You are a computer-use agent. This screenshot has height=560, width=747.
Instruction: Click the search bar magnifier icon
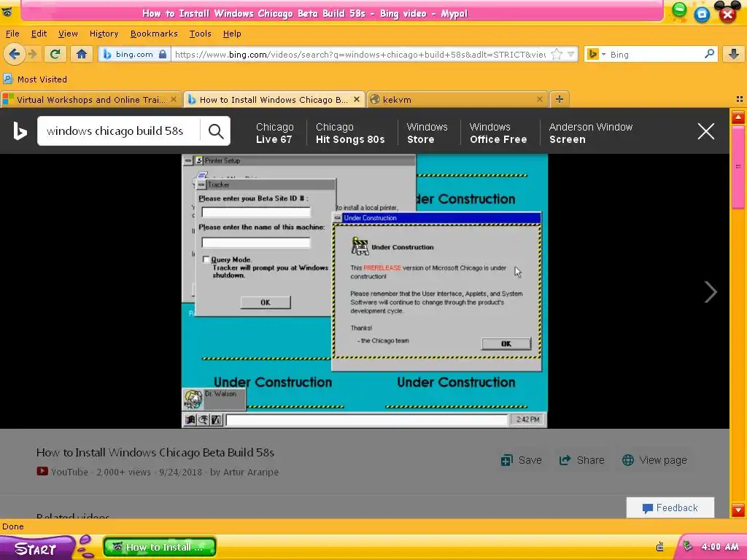point(709,54)
